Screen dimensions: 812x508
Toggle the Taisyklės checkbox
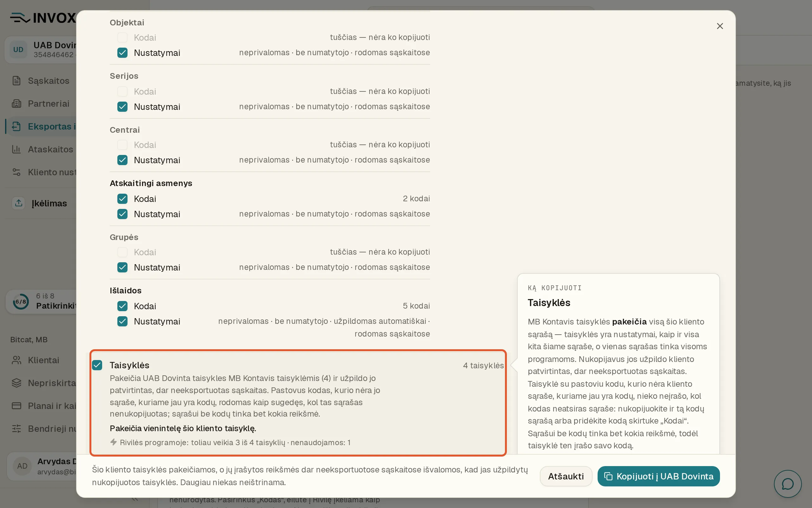(x=97, y=365)
